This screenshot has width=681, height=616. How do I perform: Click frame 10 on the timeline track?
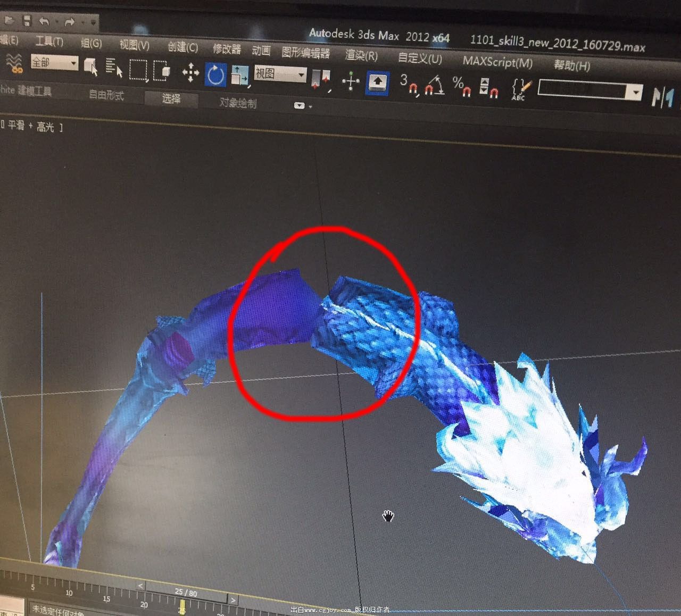click(x=69, y=593)
